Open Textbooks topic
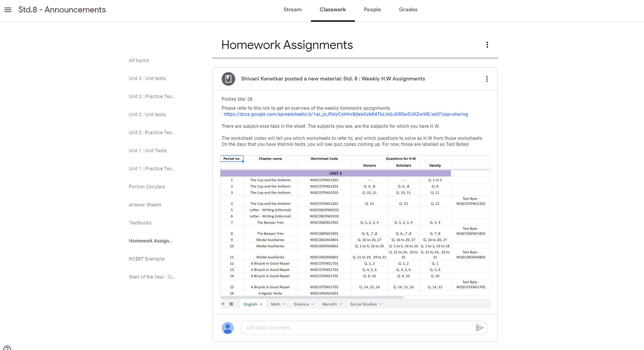 pyautogui.click(x=140, y=223)
